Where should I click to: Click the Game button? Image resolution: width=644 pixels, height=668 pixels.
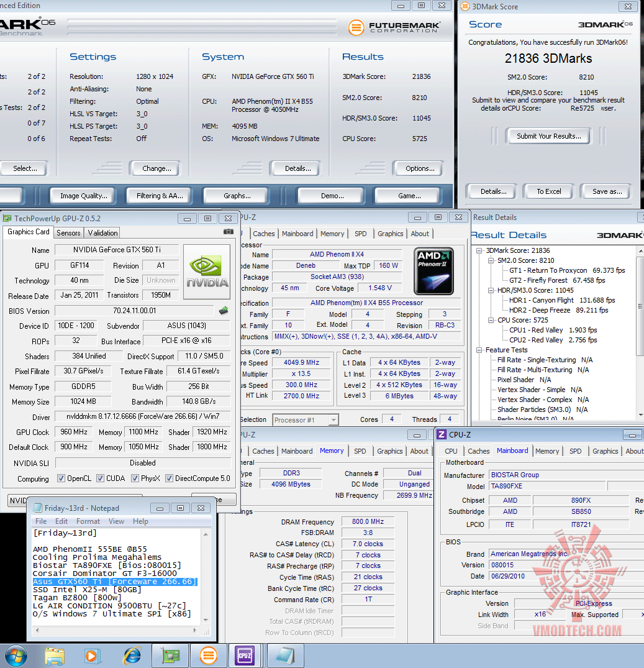[409, 196]
